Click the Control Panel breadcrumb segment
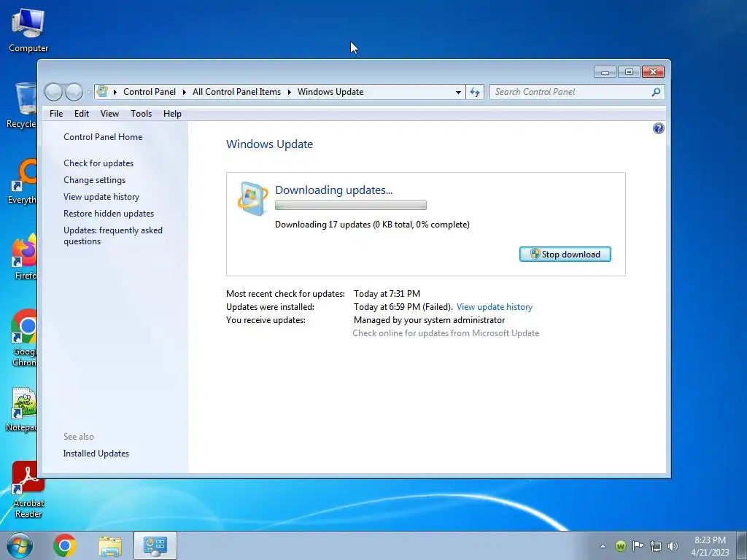Viewport: 747px width, 560px height. point(150,92)
